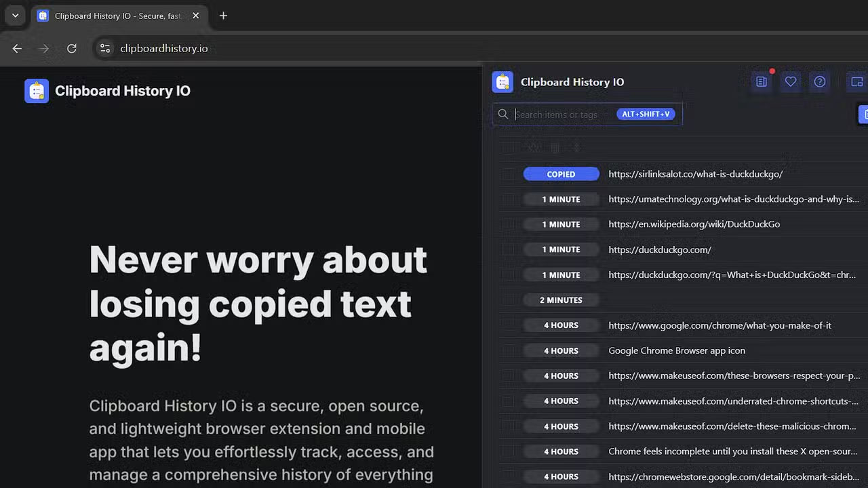Click the extension panel's clipboard logo icon

pyautogui.click(x=502, y=82)
